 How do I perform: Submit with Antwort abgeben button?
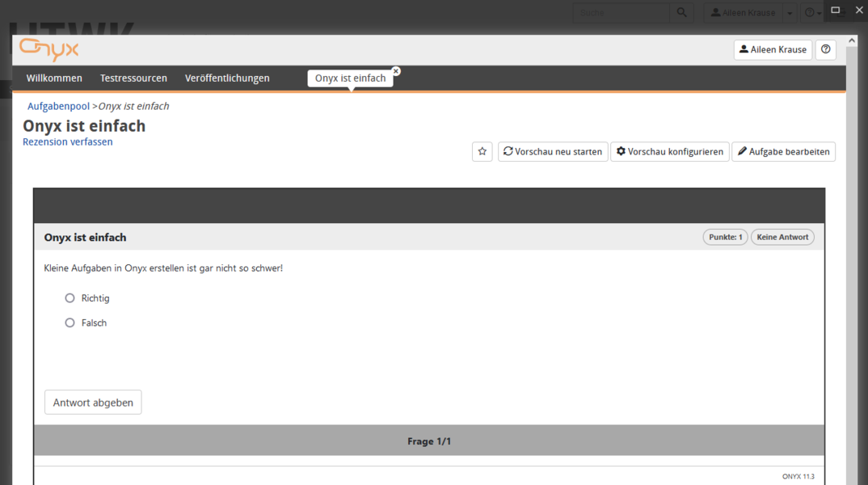(x=93, y=403)
